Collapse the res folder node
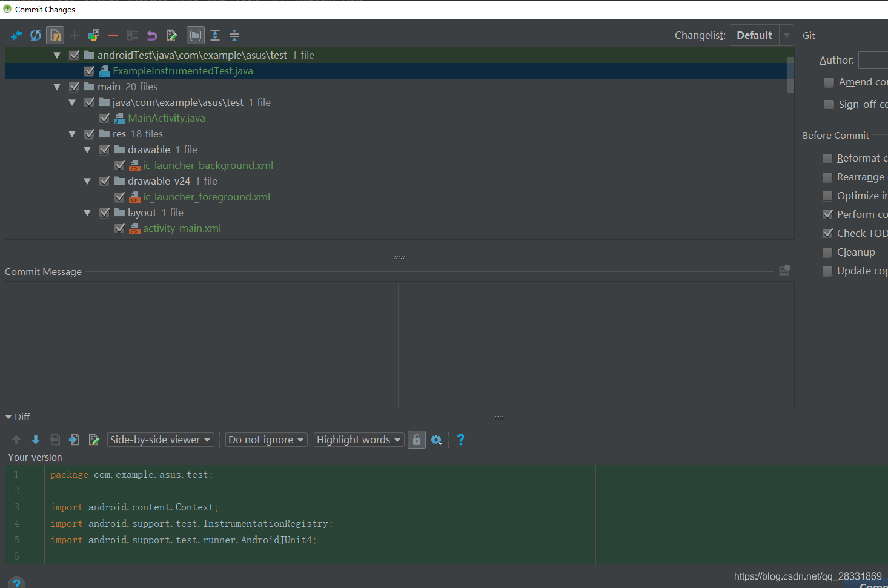This screenshot has height=588, width=888. point(72,134)
